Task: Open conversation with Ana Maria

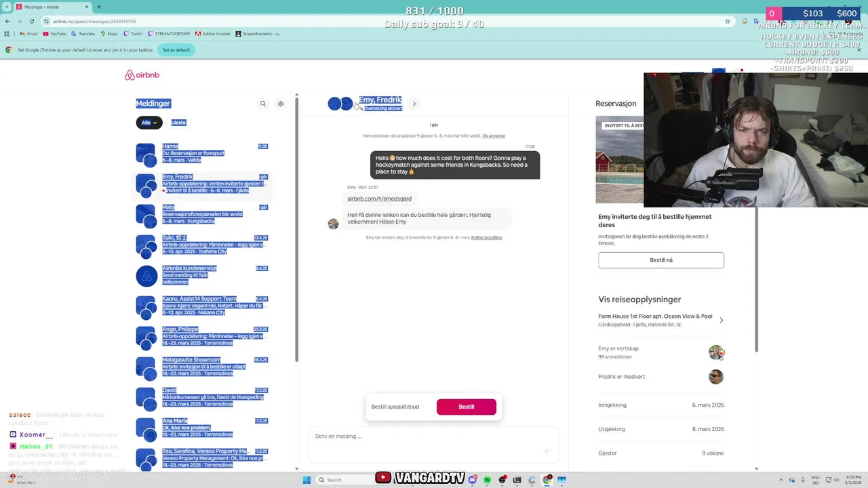Action: 202,428
